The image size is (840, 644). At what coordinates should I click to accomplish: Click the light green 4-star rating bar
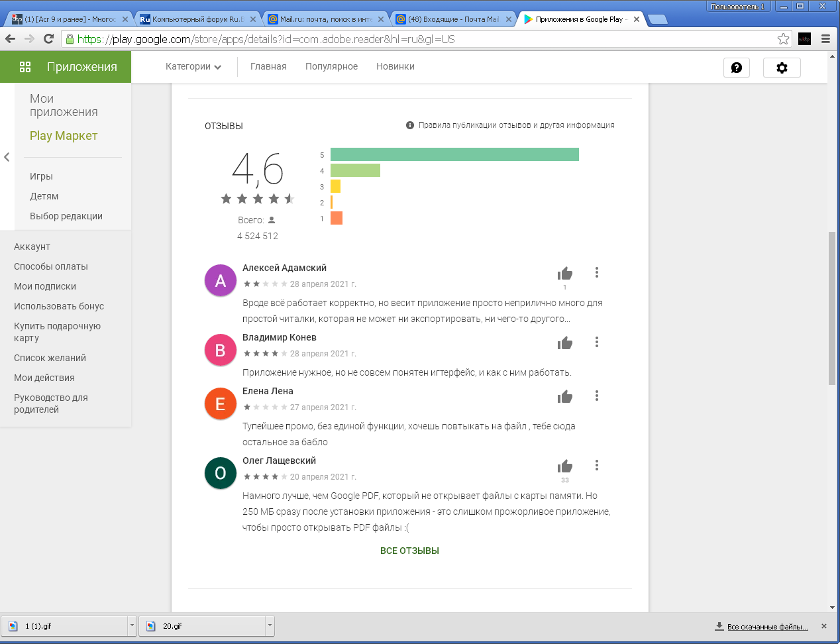coord(355,170)
